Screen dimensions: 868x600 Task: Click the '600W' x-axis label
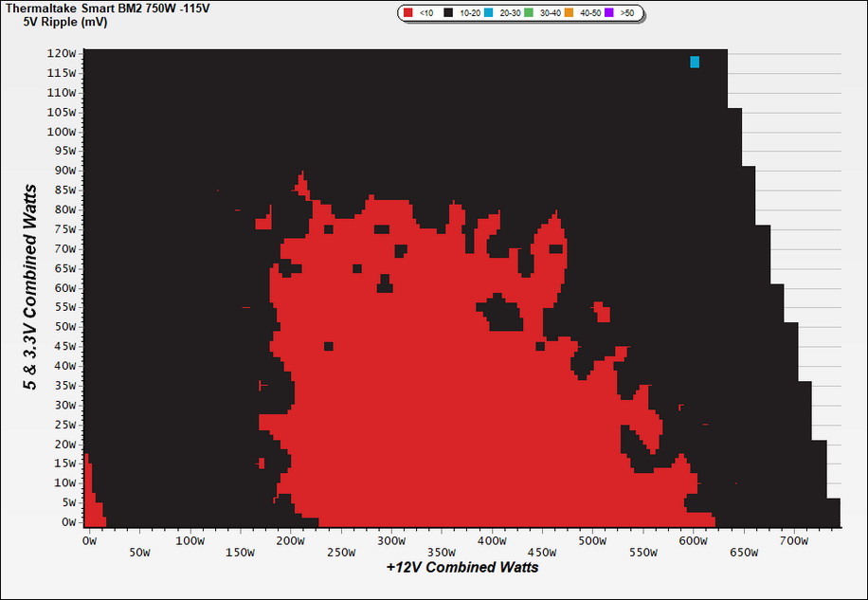tap(693, 541)
